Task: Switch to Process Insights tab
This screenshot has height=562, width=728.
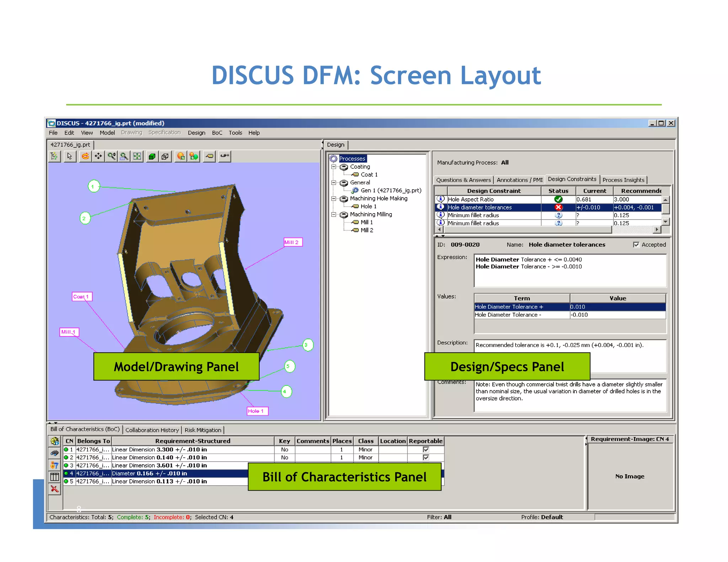Action: click(x=623, y=180)
